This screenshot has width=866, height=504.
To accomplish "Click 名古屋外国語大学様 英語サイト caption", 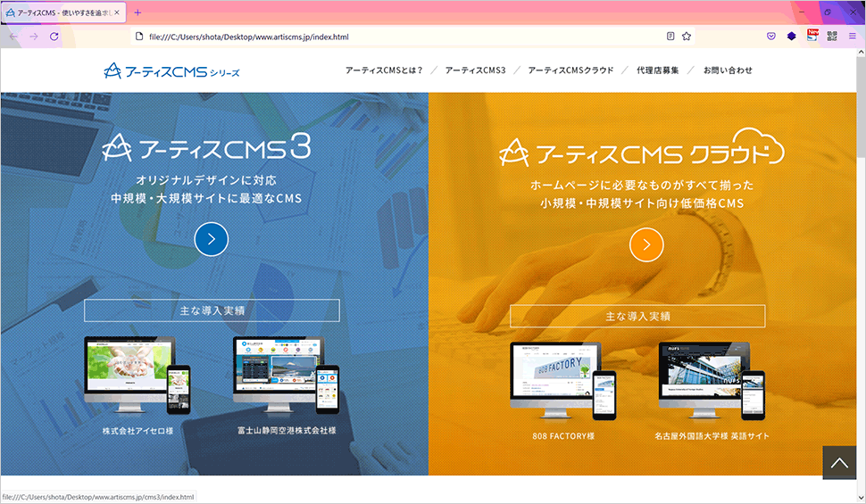I will (x=712, y=436).
